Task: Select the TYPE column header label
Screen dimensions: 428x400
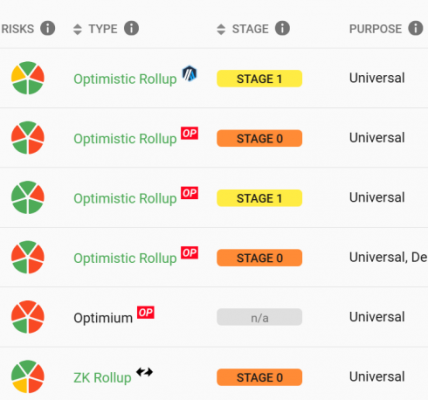Action: click(x=103, y=29)
